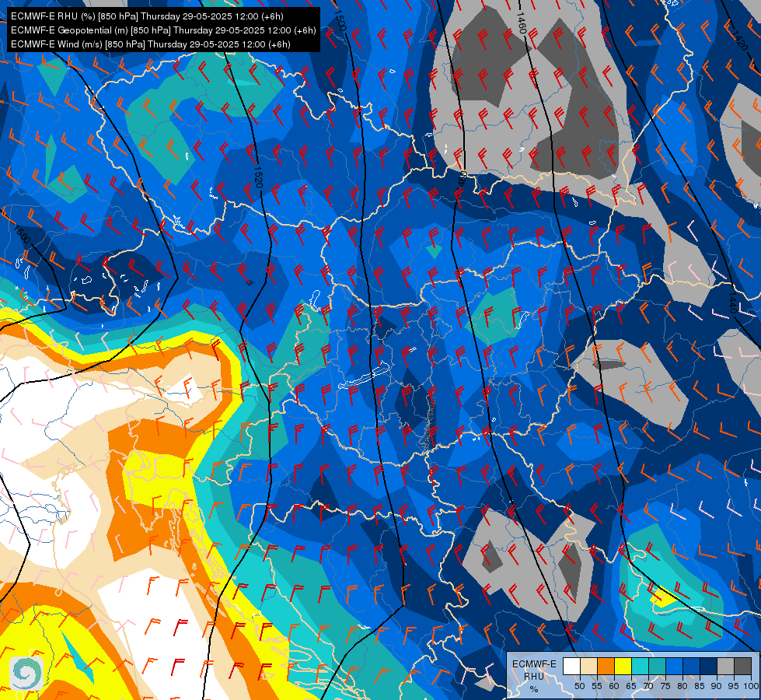The width and height of the screenshot is (761, 700).
Task: Select the teal 70-75 legend swatch
Action: (657, 667)
